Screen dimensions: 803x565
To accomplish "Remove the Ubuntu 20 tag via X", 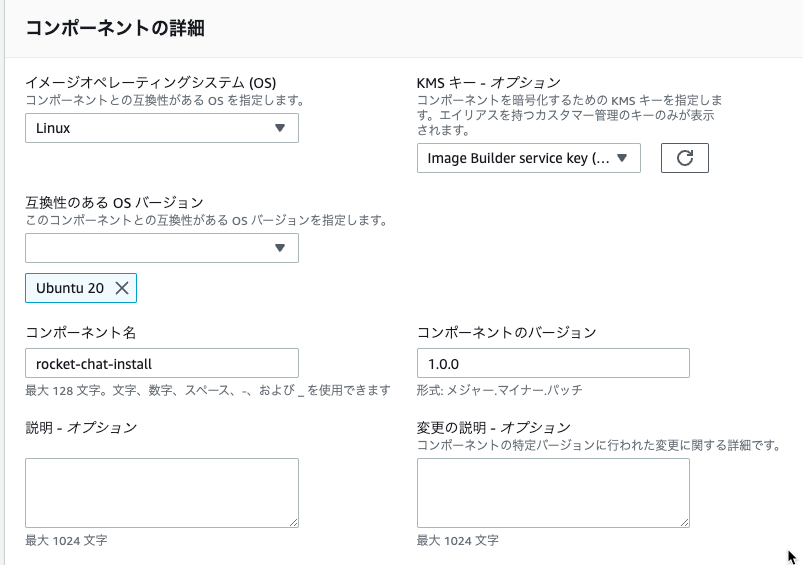I will coord(122,288).
